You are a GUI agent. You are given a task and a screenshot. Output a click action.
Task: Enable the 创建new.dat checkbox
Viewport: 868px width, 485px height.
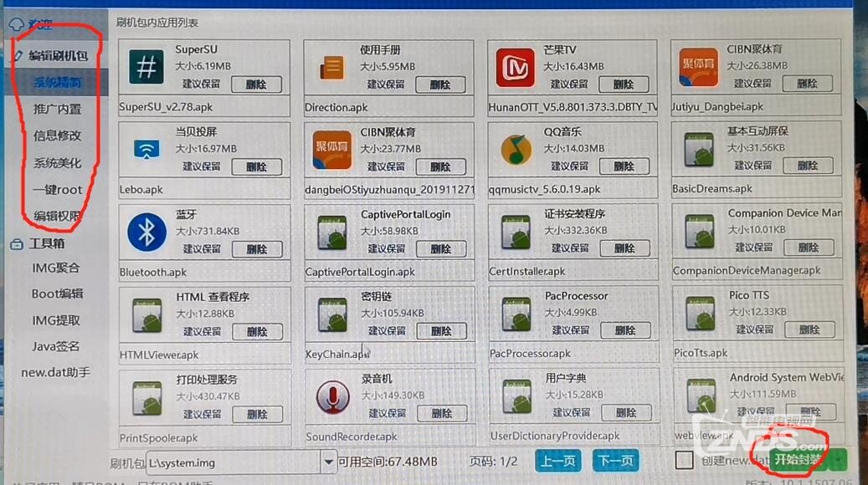pyautogui.click(x=685, y=461)
